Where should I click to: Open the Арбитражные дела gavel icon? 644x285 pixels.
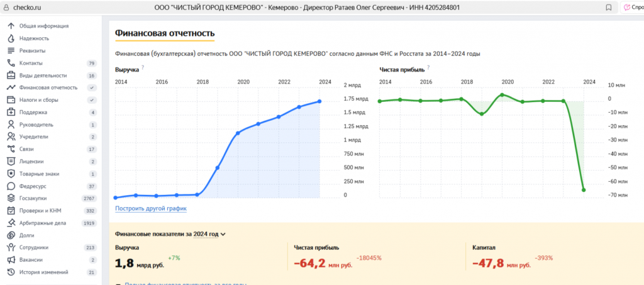point(11,223)
